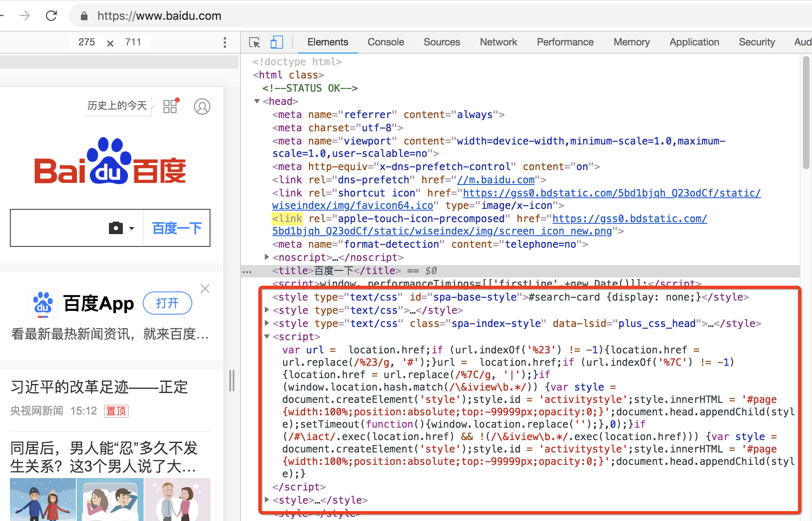This screenshot has width=812, height=521.
Task: Close the Baidu App banner
Action: pos(205,289)
